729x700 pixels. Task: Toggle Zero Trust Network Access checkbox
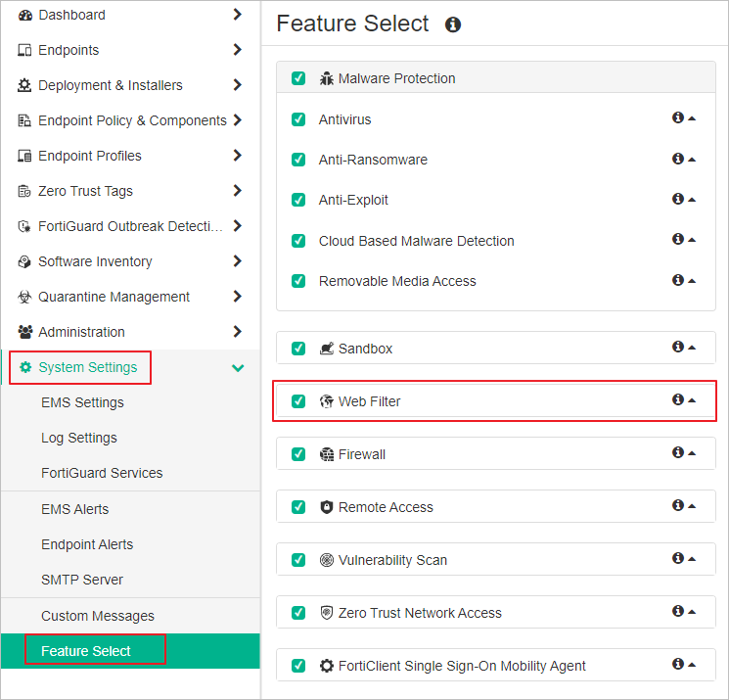298,613
